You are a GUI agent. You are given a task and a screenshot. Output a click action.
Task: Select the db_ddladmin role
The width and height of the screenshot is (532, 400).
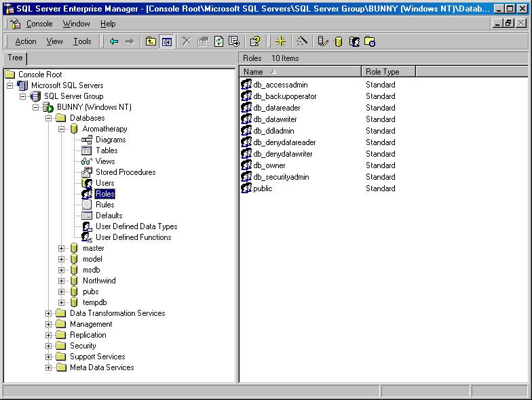[x=273, y=131]
